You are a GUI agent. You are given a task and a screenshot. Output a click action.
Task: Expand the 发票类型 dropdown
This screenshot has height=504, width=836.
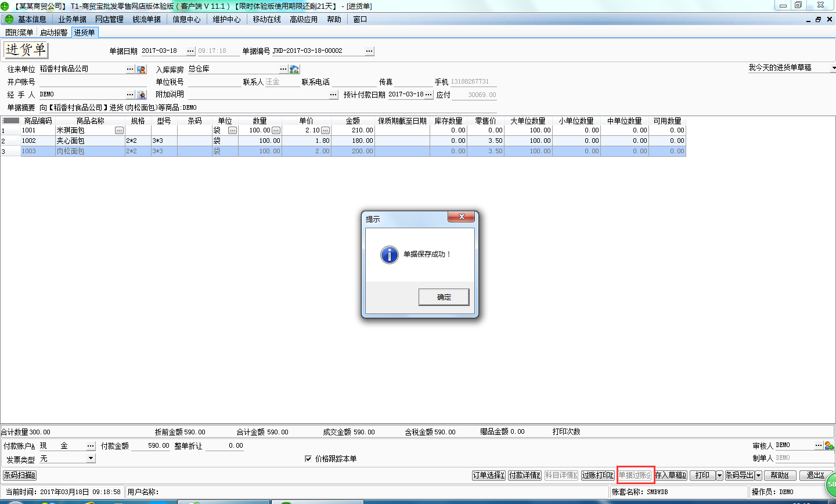[90, 458]
